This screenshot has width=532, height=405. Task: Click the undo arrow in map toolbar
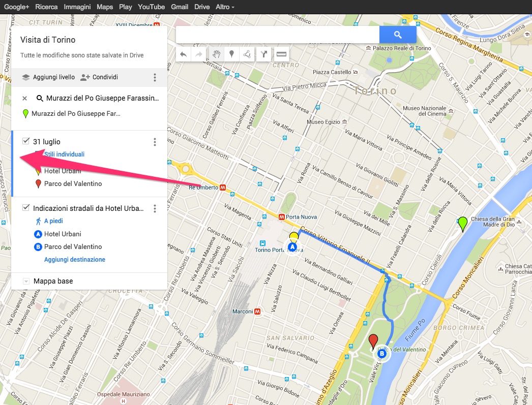tap(184, 54)
